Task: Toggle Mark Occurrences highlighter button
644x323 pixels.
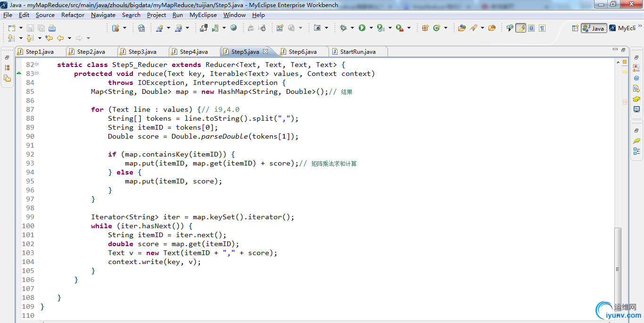Action: pos(520,28)
